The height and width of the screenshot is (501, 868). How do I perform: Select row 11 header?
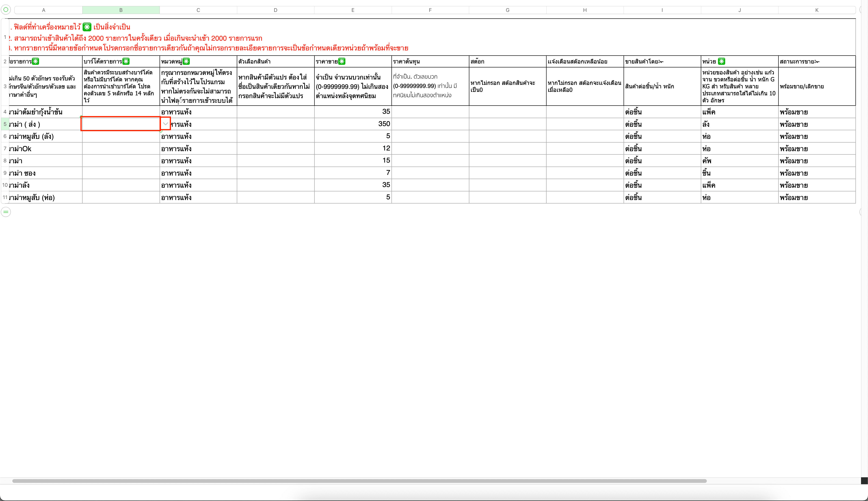click(5, 197)
